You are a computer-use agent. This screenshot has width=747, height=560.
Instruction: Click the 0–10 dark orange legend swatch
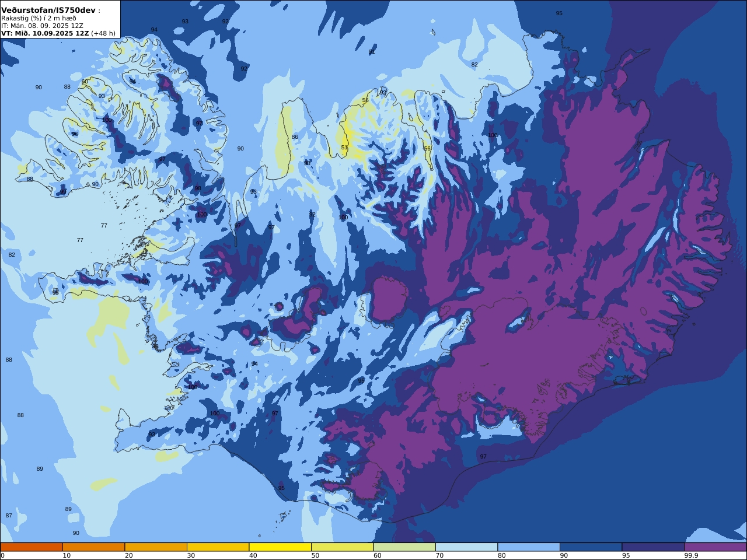click(32, 547)
